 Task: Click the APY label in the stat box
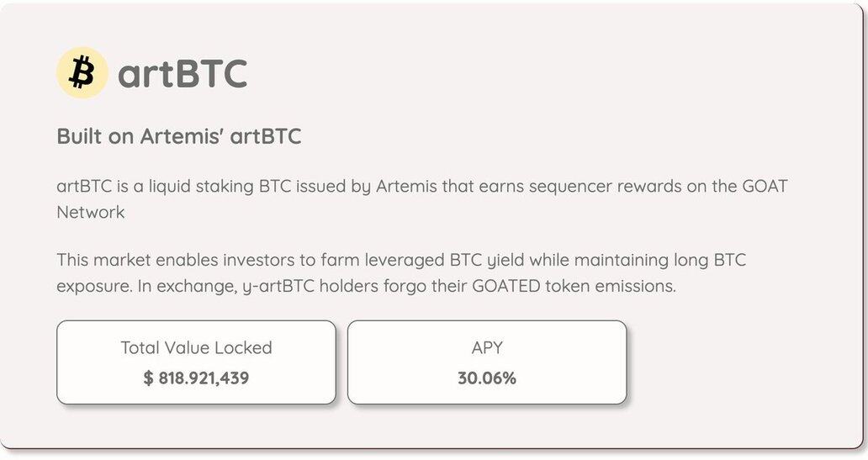[487, 347]
